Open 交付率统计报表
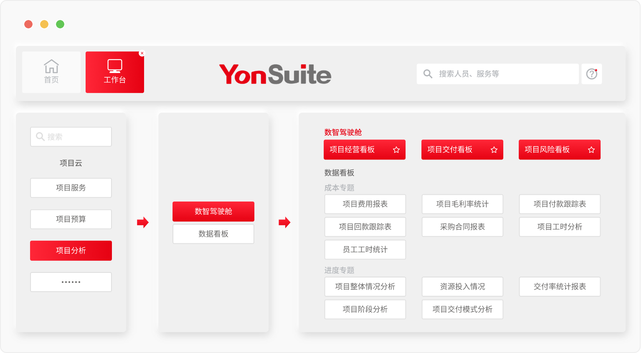 pyautogui.click(x=560, y=287)
